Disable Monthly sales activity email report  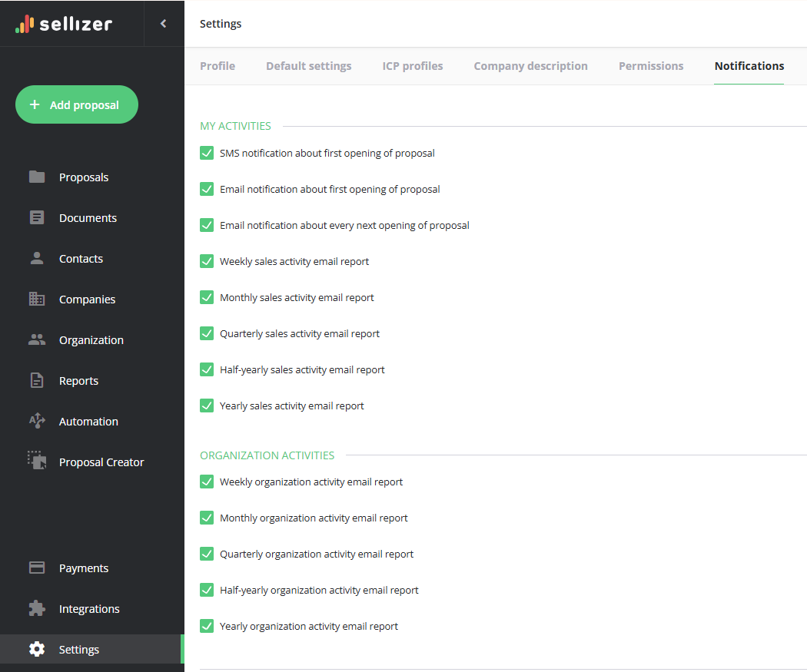point(207,297)
